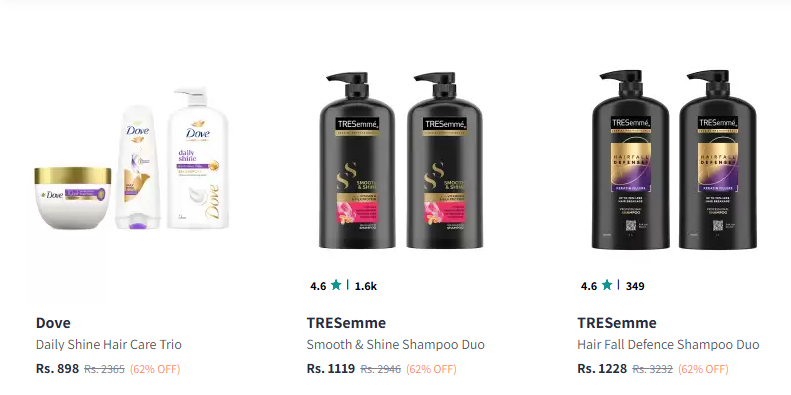The width and height of the screenshot is (791, 395).
Task: Open the TRESemme Smooth & Shine bottles image
Action: (401, 160)
